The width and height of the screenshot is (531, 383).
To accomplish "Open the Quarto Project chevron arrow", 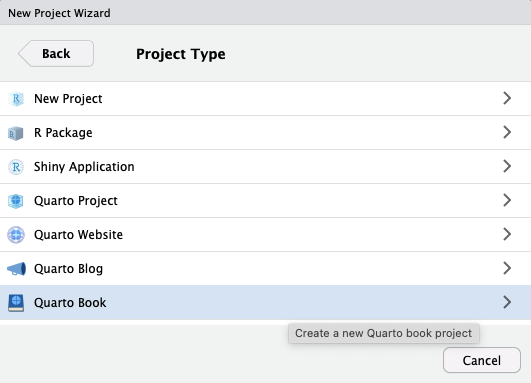I will (x=507, y=200).
